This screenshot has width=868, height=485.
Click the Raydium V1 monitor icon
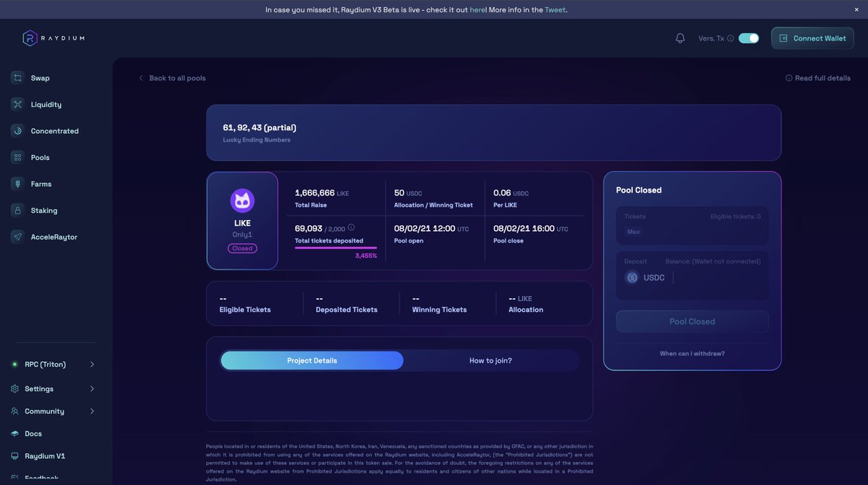pos(14,456)
